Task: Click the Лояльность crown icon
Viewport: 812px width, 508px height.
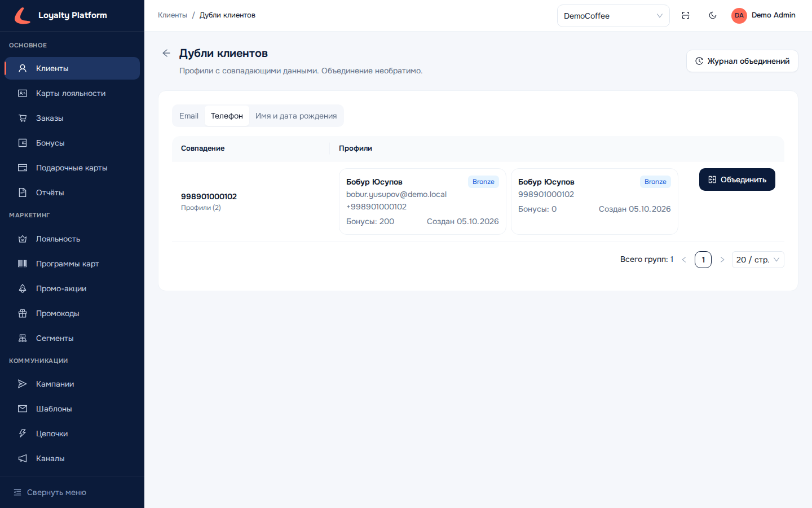Action: 23,239
